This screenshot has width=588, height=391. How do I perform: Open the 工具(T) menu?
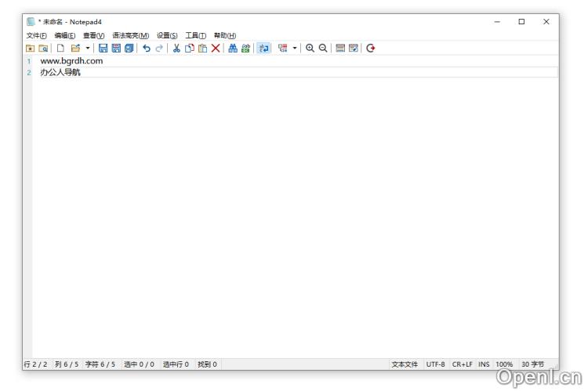click(195, 35)
